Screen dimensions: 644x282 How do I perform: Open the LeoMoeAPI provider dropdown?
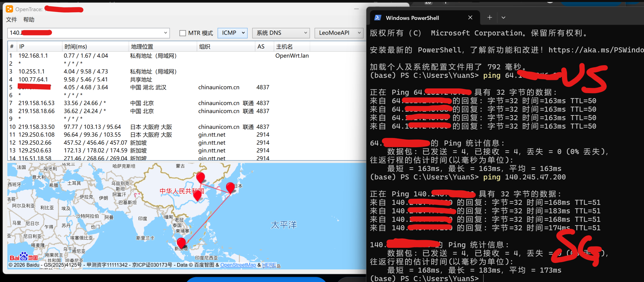[x=338, y=33]
